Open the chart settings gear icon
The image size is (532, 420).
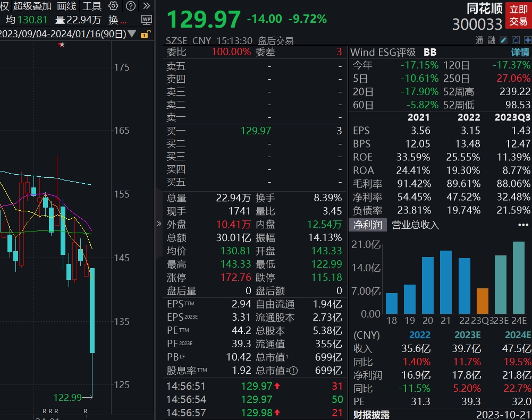(113, 6)
